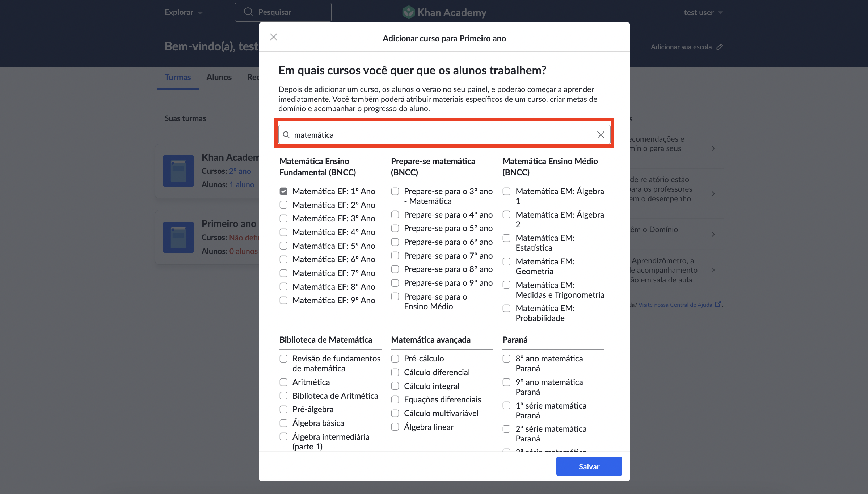The height and width of the screenshot is (494, 868).
Task: Check Prepare-se para o 3º ano - Matemática
Action: tap(395, 191)
